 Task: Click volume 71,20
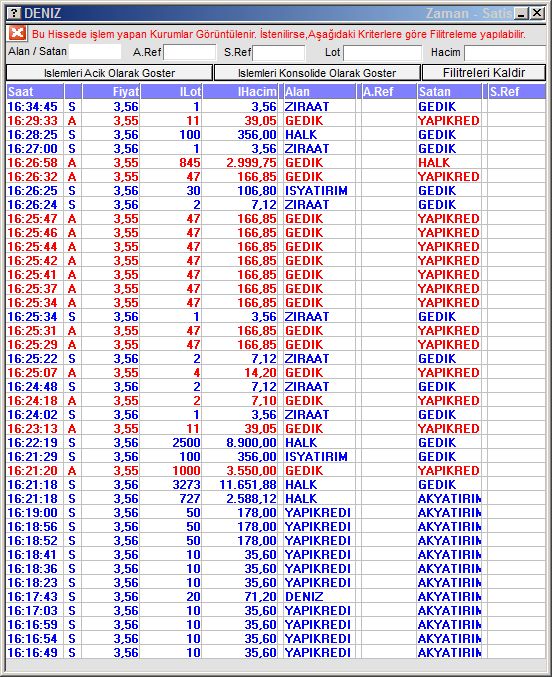(x=260, y=597)
